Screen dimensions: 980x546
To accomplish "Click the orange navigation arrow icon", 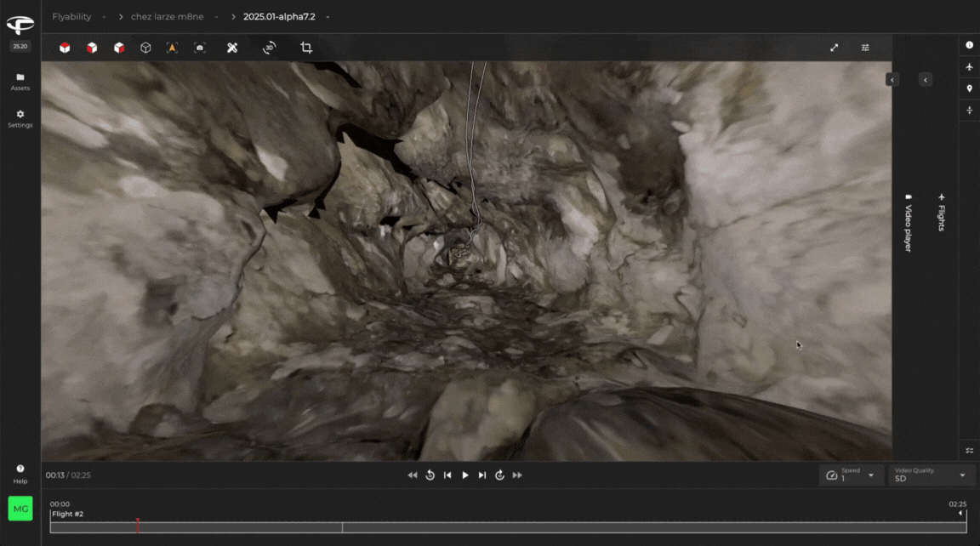I will pyautogui.click(x=172, y=48).
